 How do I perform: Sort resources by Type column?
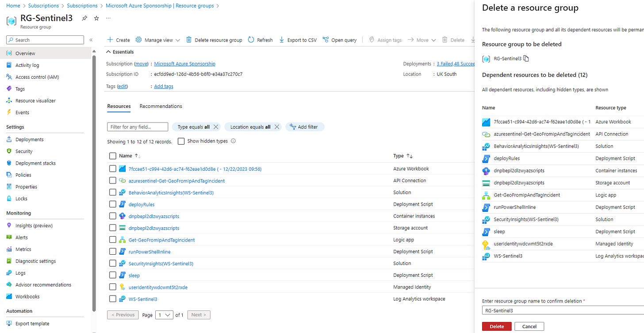point(403,156)
